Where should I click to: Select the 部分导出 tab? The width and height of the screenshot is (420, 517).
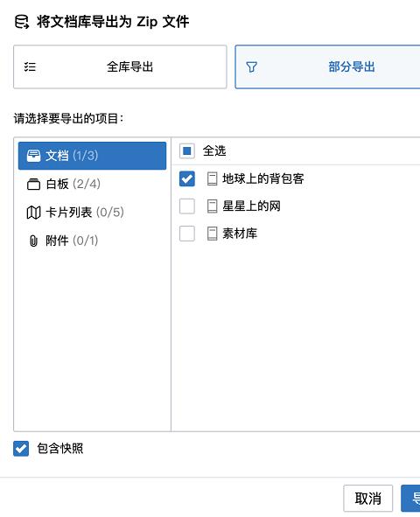(x=327, y=67)
